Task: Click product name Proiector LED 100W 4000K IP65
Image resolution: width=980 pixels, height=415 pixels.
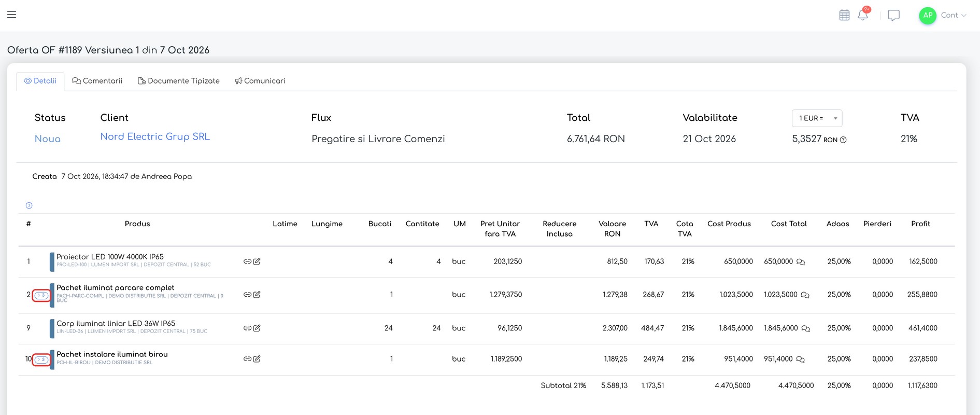Action: click(x=110, y=257)
